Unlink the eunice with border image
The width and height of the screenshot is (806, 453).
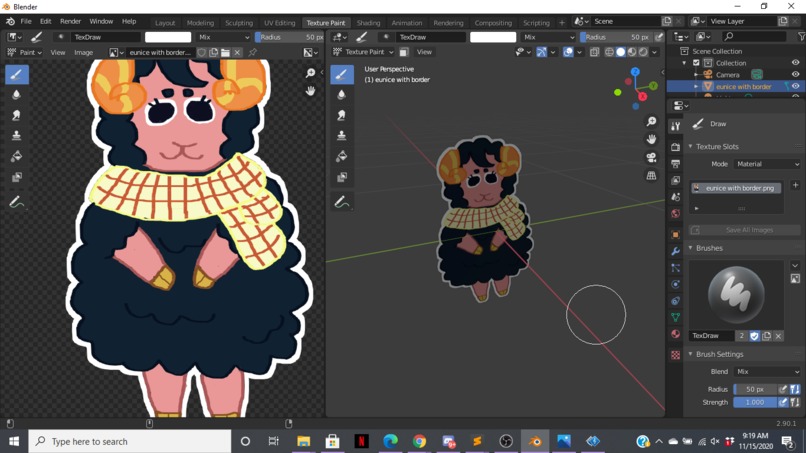coord(237,52)
